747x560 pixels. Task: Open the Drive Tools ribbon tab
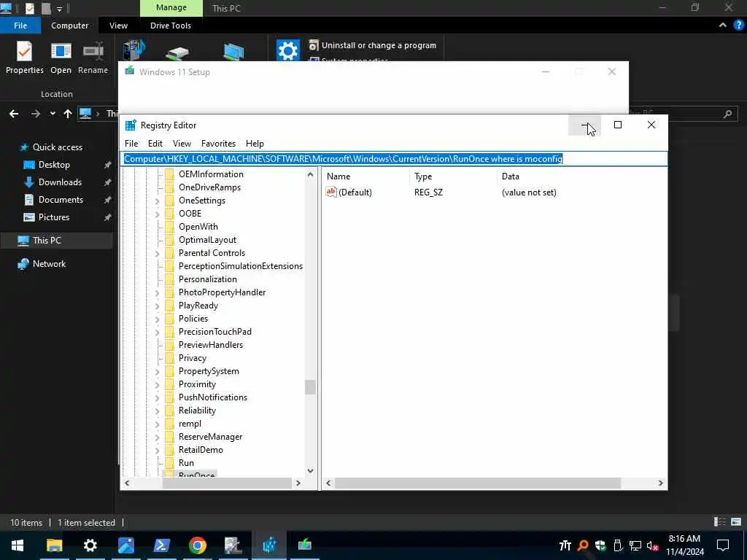coord(171,26)
